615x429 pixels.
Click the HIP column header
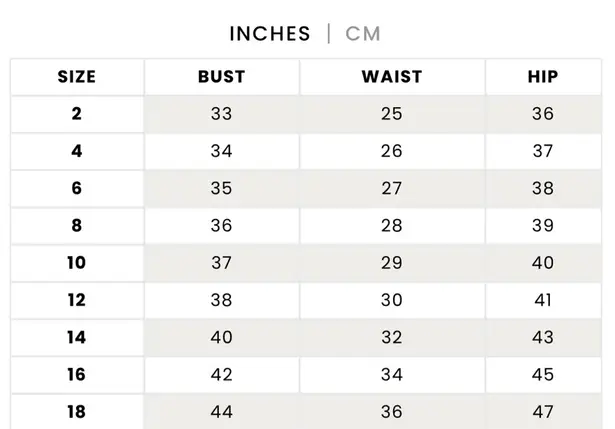pos(542,77)
